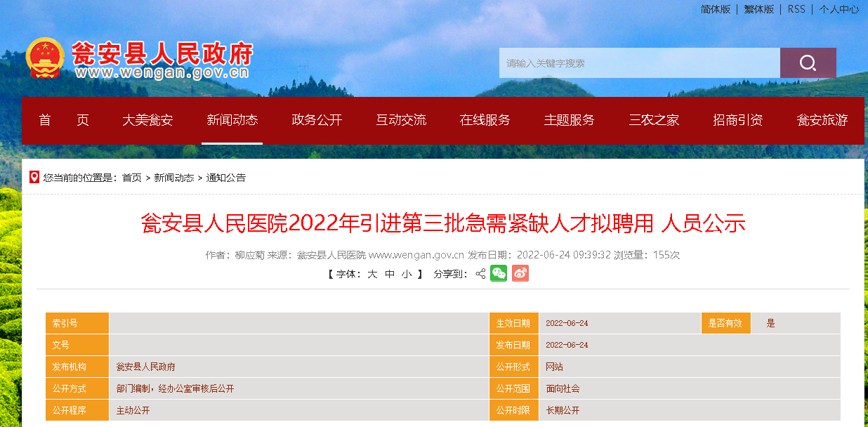Screen dimensions: 868x427
Task: Open 瓮安旅游 navigation item
Action: (x=822, y=120)
